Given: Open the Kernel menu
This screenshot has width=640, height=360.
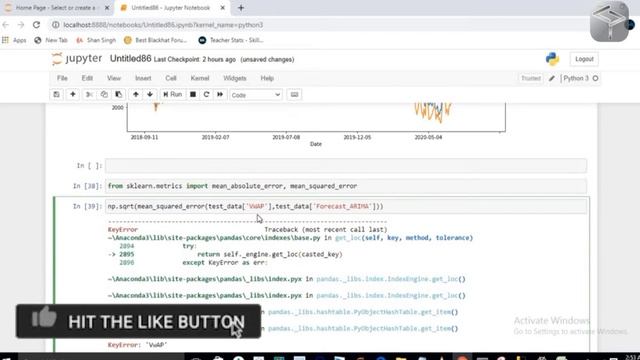Looking at the screenshot, I should coord(200,78).
